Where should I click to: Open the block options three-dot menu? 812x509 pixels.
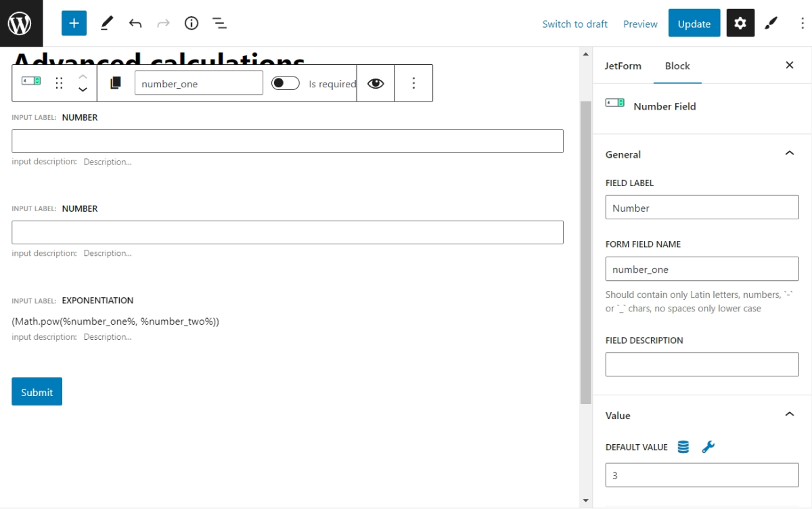tap(413, 83)
